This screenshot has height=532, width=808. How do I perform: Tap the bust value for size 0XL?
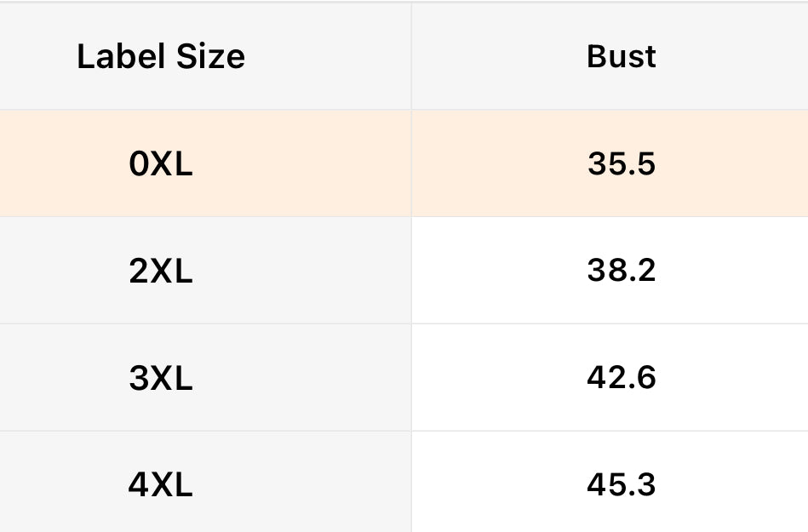pyautogui.click(x=622, y=164)
